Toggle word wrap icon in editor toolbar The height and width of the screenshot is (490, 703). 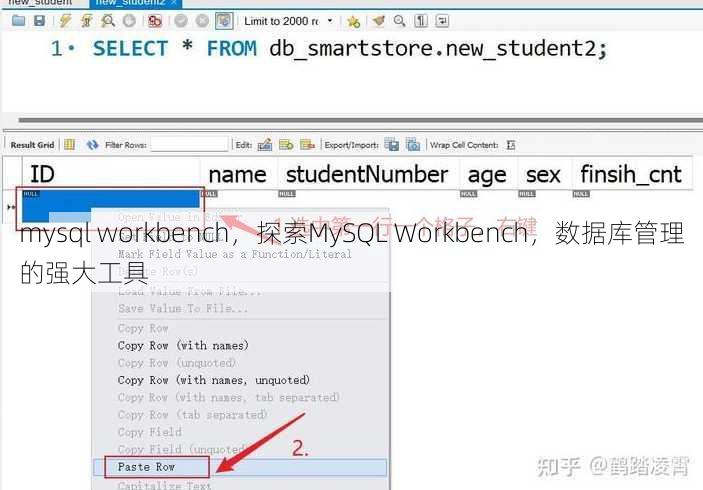[442, 21]
